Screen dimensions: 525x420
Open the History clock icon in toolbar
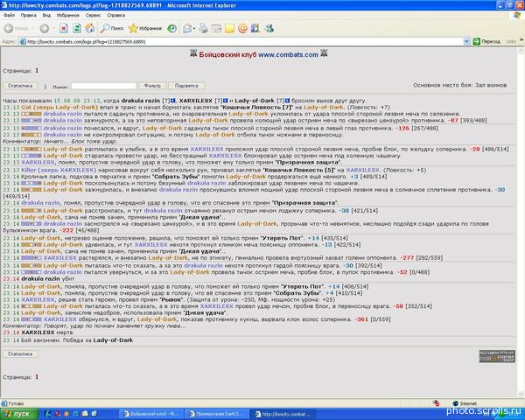coord(172,29)
